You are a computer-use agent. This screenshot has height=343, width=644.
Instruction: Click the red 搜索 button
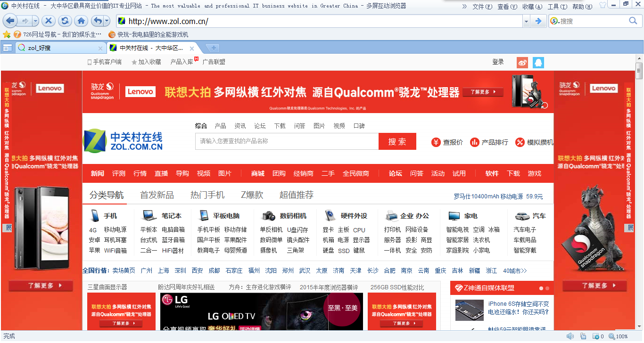397,141
